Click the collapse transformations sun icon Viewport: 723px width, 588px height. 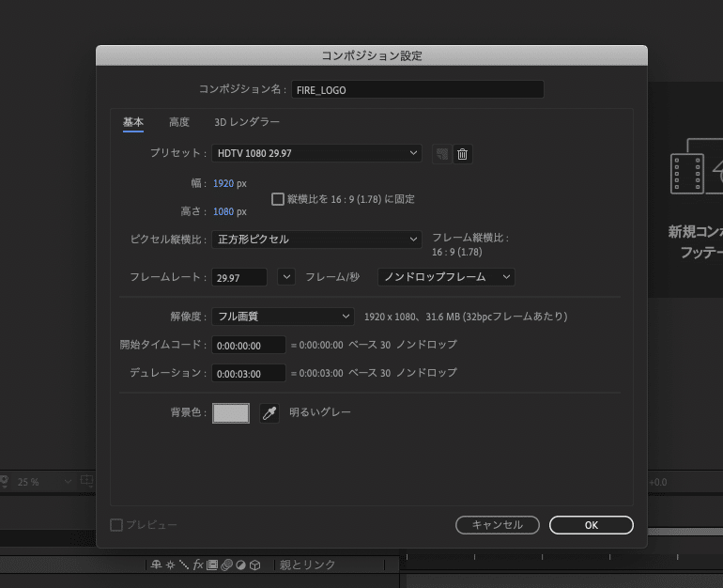170,565
